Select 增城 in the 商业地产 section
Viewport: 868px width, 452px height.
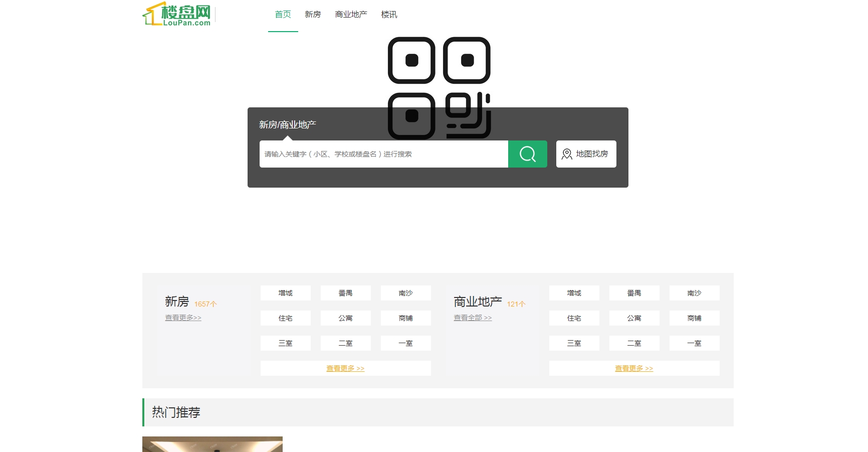[574, 293]
